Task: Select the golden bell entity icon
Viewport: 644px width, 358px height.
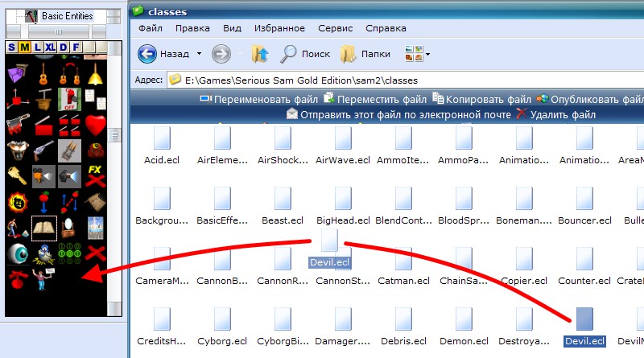Action: pyautogui.click(x=95, y=74)
